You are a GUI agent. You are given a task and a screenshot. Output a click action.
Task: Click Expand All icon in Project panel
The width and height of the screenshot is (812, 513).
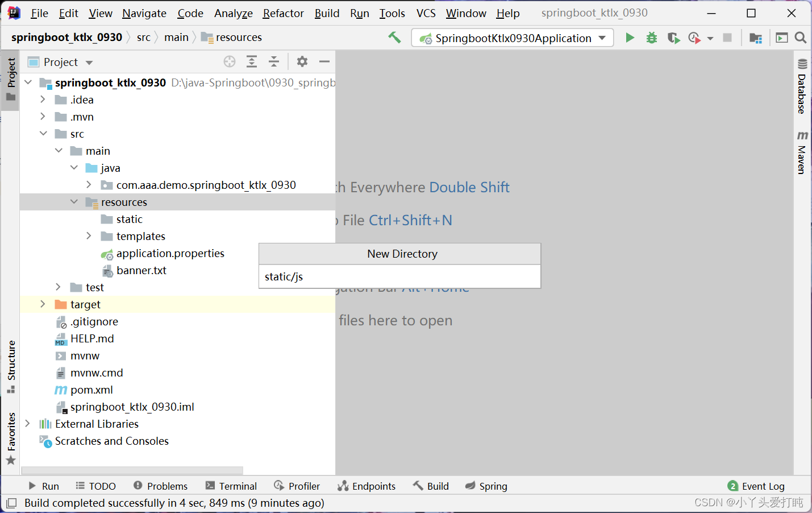pos(252,61)
